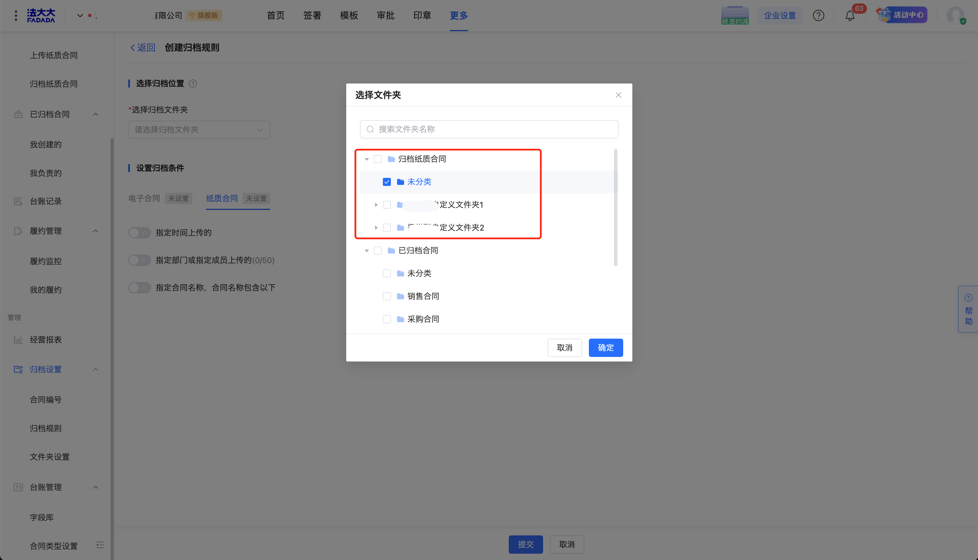The width and height of the screenshot is (978, 560).
Task: Open the 请选择归档文件夹 dropdown
Action: pos(199,130)
